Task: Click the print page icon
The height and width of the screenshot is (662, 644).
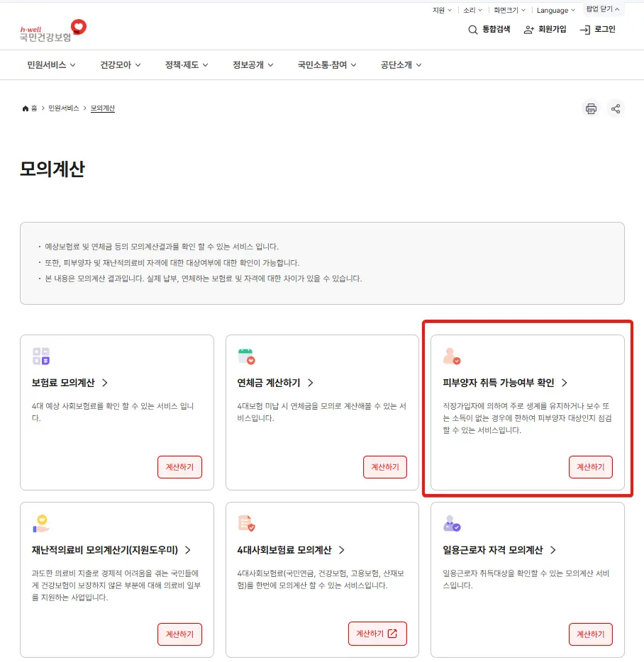Action: [591, 108]
